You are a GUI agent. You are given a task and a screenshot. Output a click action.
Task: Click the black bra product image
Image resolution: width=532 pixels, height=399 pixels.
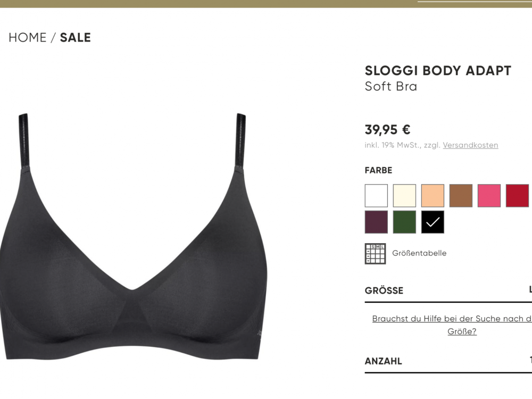coord(134,237)
